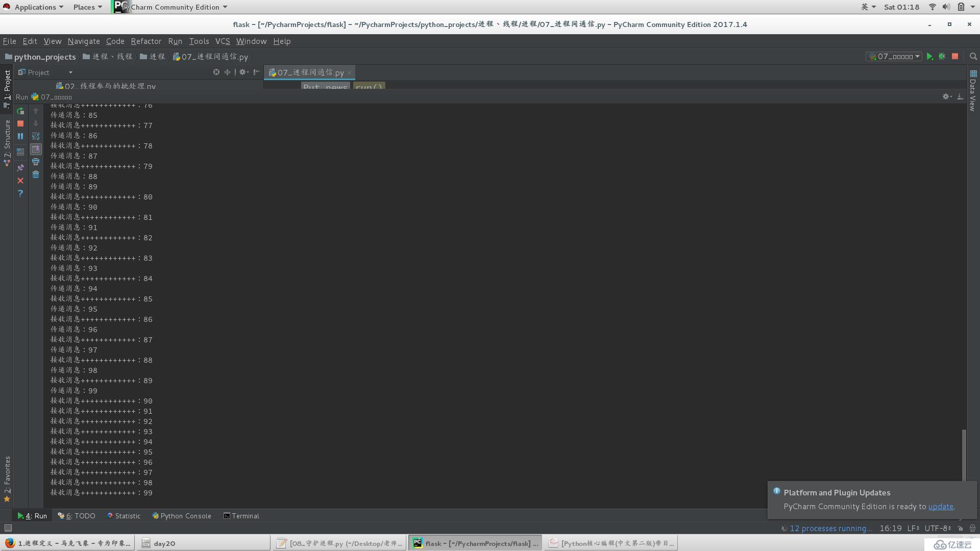Click the update link in plugin notification

pos(941,507)
